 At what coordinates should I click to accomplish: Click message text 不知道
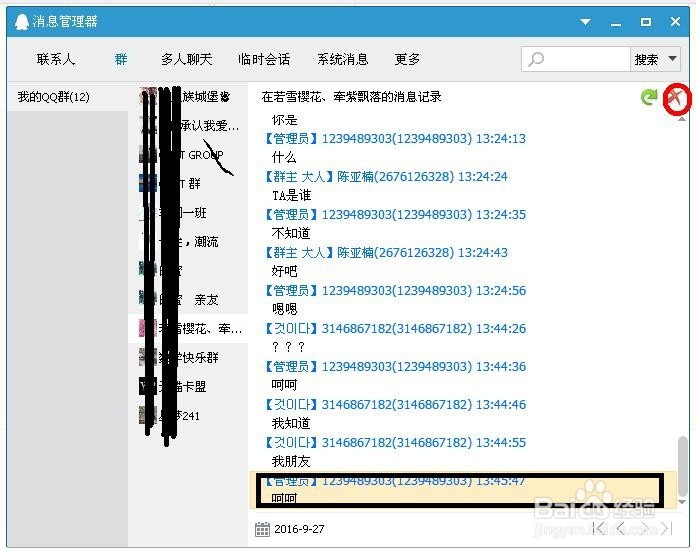pos(291,233)
